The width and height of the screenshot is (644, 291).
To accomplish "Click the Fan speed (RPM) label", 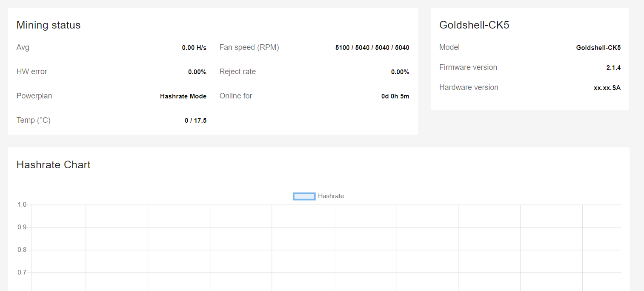I will pos(249,47).
